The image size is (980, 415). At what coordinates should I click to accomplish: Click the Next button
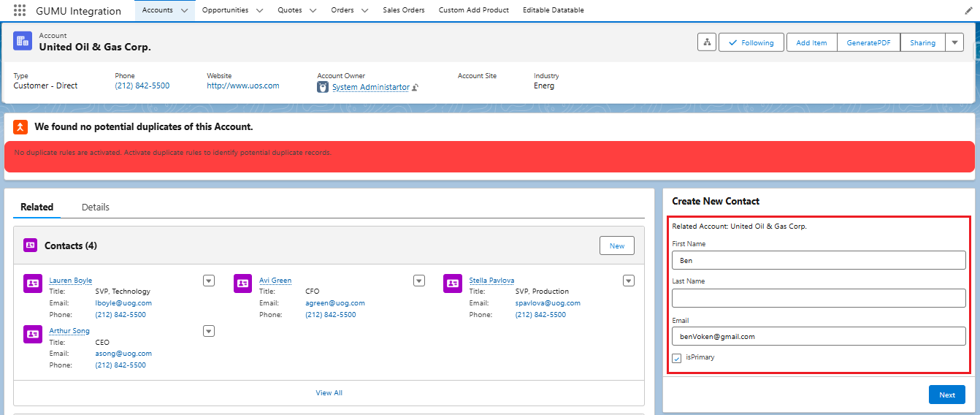pyautogui.click(x=947, y=395)
